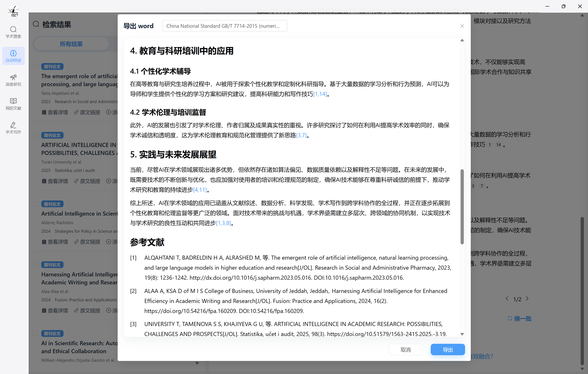Click the 导出 button to export Word
The width and height of the screenshot is (588, 374).
pyautogui.click(x=448, y=350)
